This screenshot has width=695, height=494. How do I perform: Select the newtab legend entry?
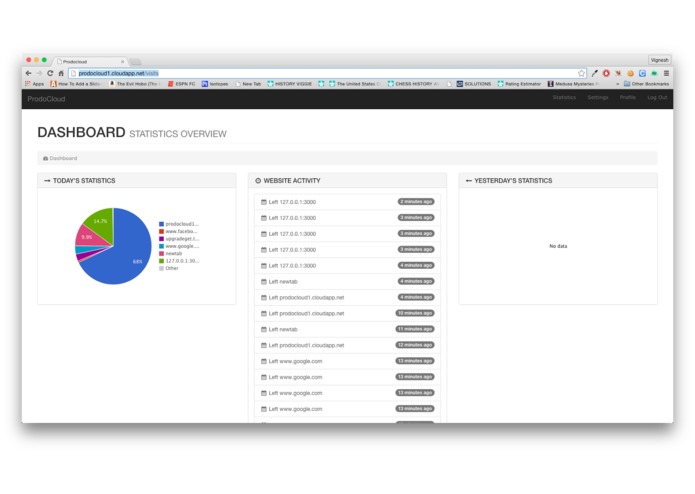point(171,253)
